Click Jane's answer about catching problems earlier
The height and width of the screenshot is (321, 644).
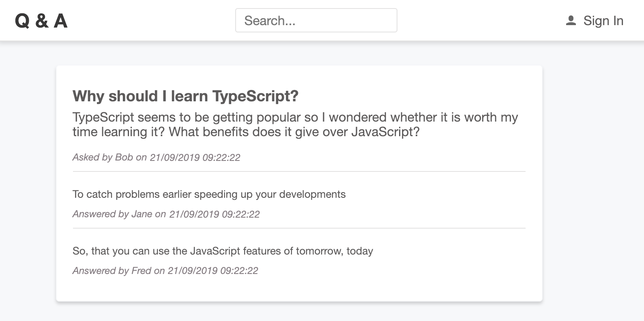(x=209, y=194)
